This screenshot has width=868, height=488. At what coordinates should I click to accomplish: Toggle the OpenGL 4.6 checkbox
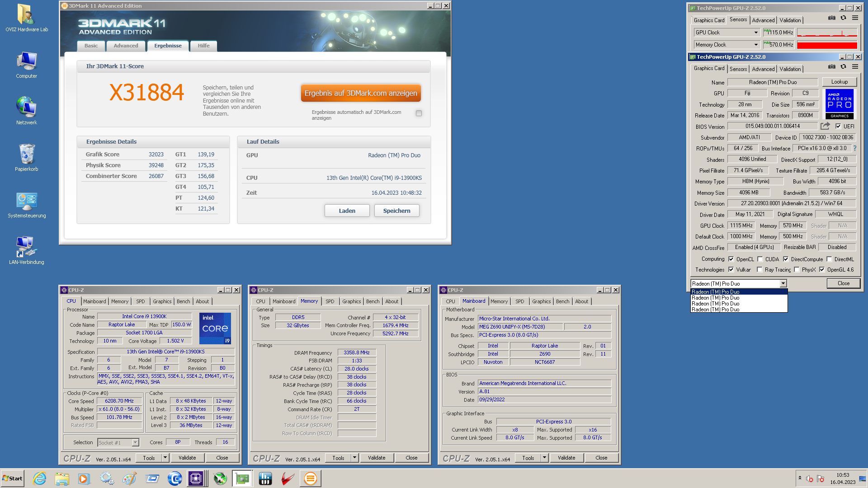click(x=822, y=270)
